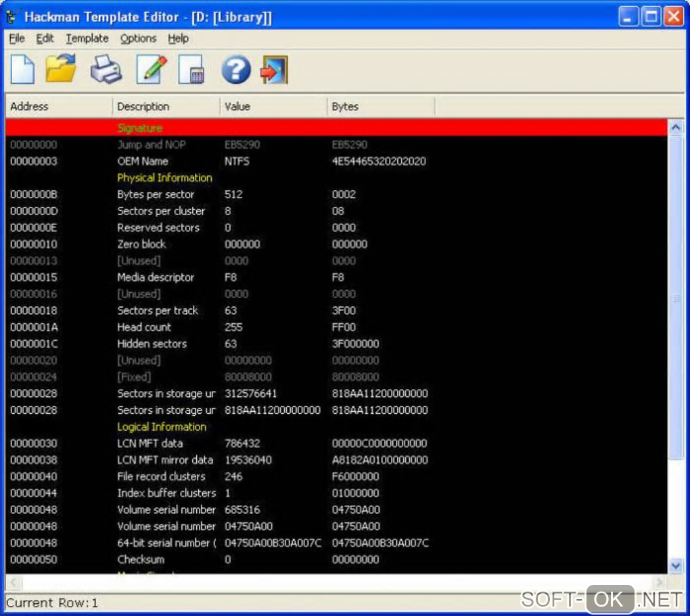
Task: Maximize the Hackman Template Editor window
Action: (650, 17)
